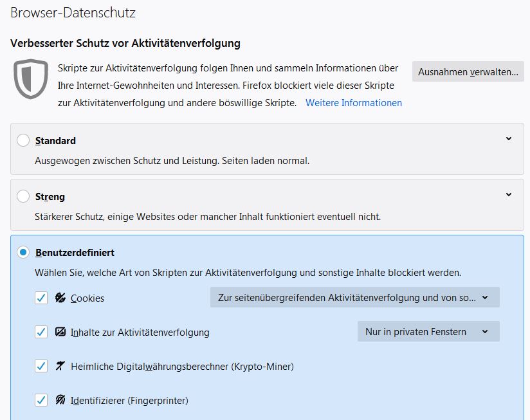Click the crossed-out cookie icon
Image resolution: width=530 pixels, height=420 pixels.
click(60, 298)
